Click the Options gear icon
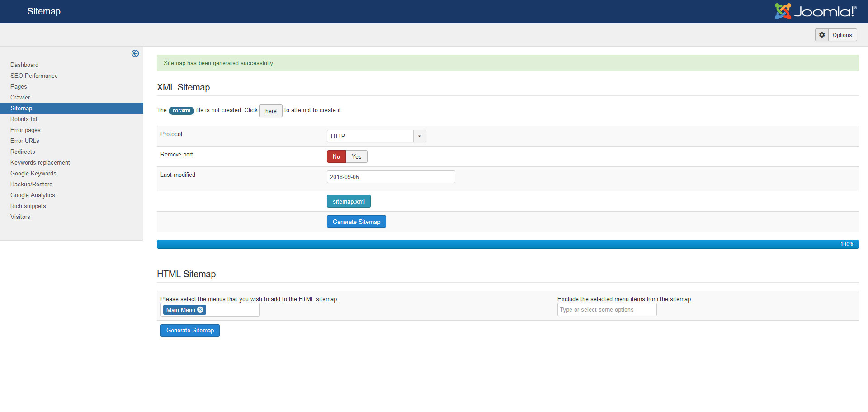The width and height of the screenshot is (868, 412). pos(822,35)
